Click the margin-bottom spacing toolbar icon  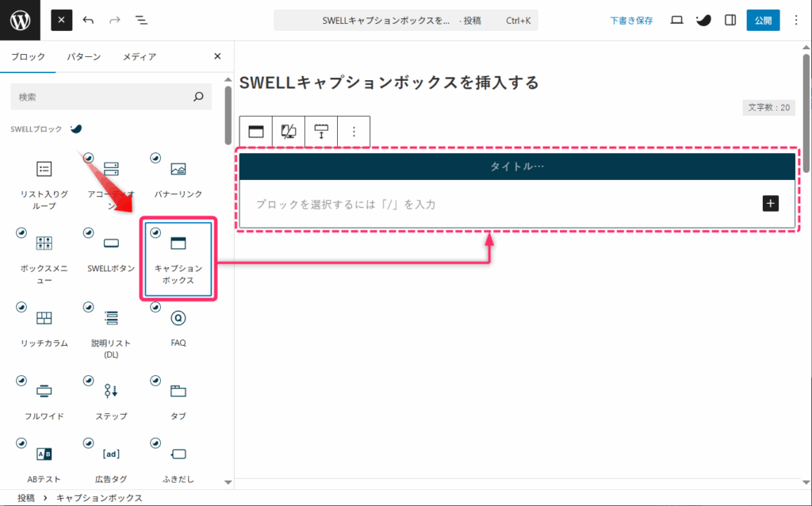coord(321,132)
